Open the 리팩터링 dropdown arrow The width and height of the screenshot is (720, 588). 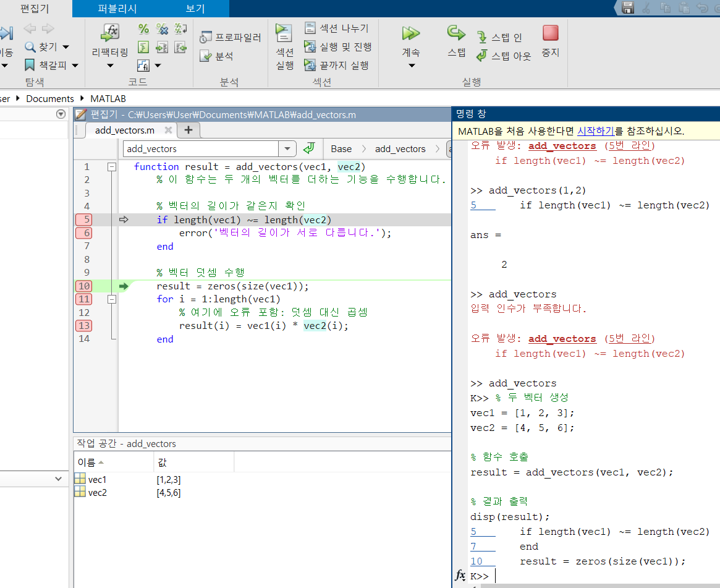pos(110,66)
